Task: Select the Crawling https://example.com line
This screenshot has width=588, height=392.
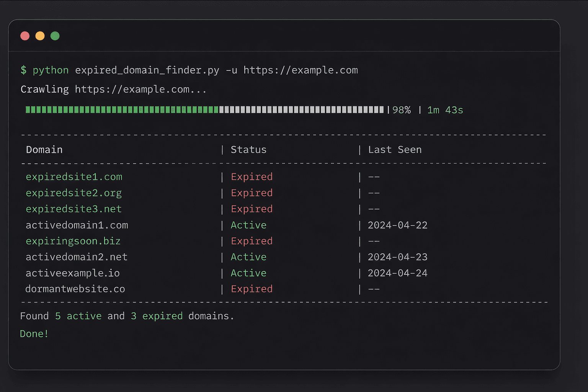Action: (x=113, y=89)
